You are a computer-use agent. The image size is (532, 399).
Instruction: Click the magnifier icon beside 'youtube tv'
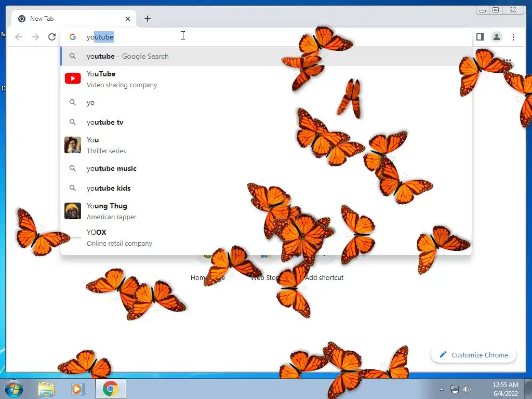point(73,122)
